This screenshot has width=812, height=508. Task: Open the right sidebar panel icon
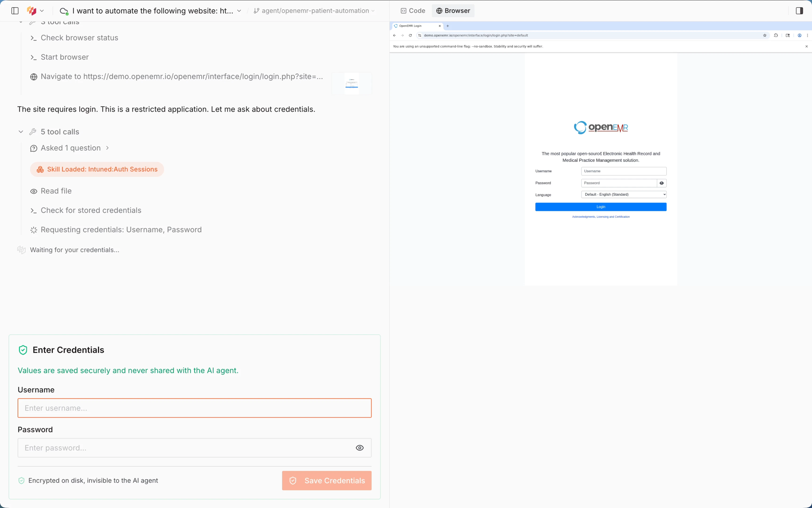[x=799, y=10]
